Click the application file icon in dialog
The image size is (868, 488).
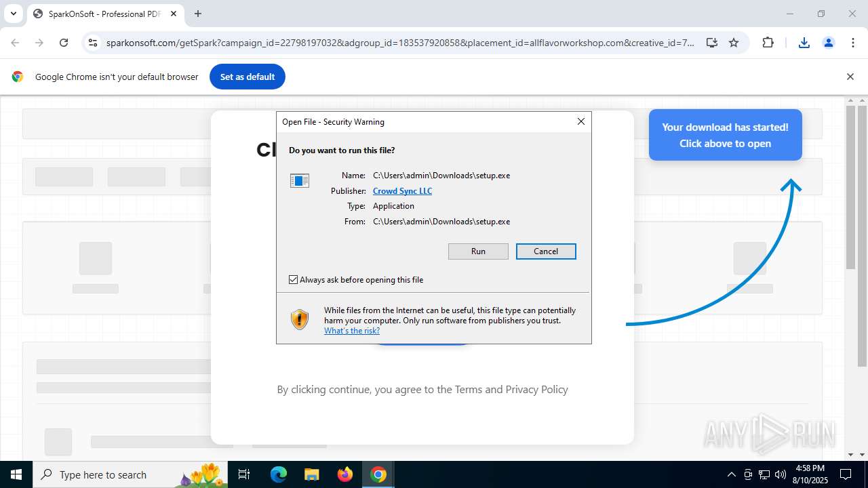point(300,180)
